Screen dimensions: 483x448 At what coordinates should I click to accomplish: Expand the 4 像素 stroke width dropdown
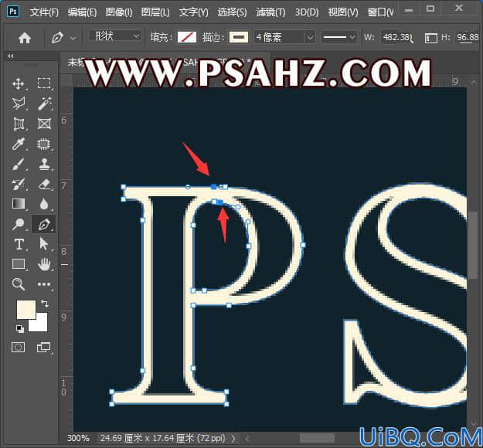pyautogui.click(x=310, y=38)
